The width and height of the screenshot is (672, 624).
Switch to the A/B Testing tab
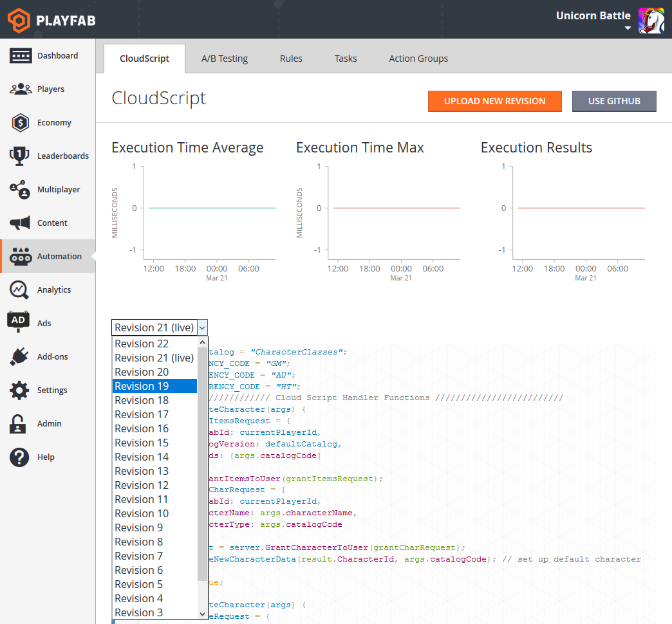tap(225, 59)
